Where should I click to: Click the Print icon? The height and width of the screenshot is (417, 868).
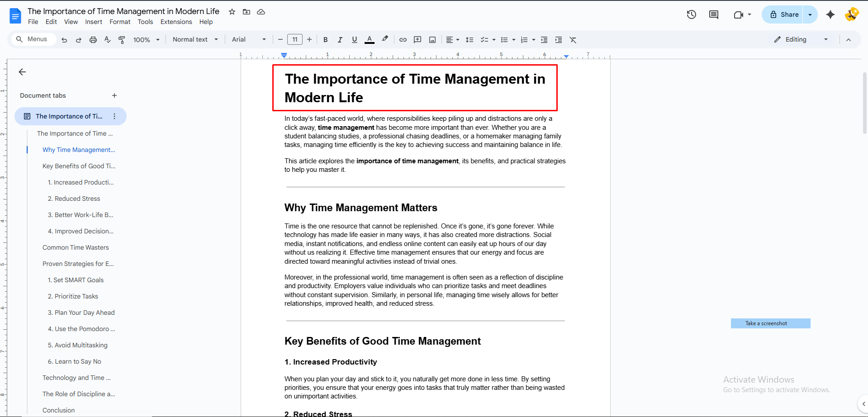point(93,40)
